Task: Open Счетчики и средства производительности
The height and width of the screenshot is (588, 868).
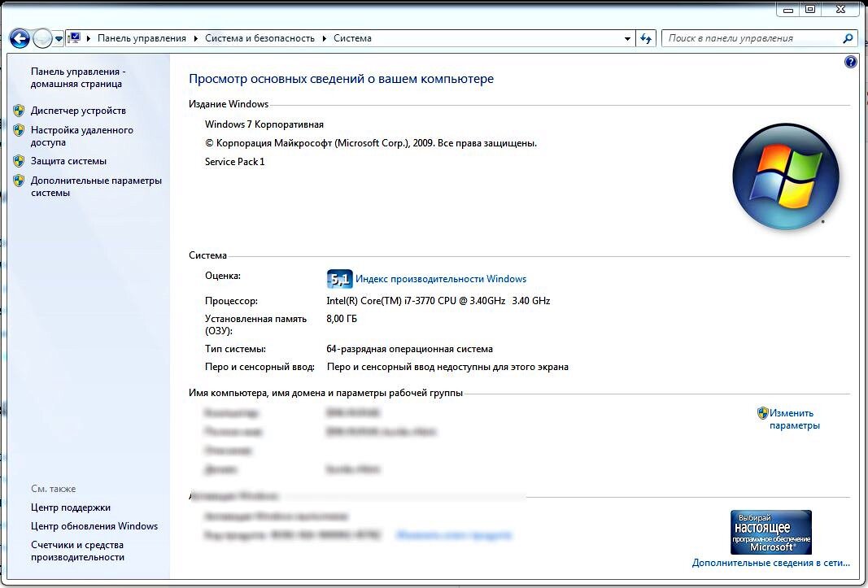Action: pos(77,551)
